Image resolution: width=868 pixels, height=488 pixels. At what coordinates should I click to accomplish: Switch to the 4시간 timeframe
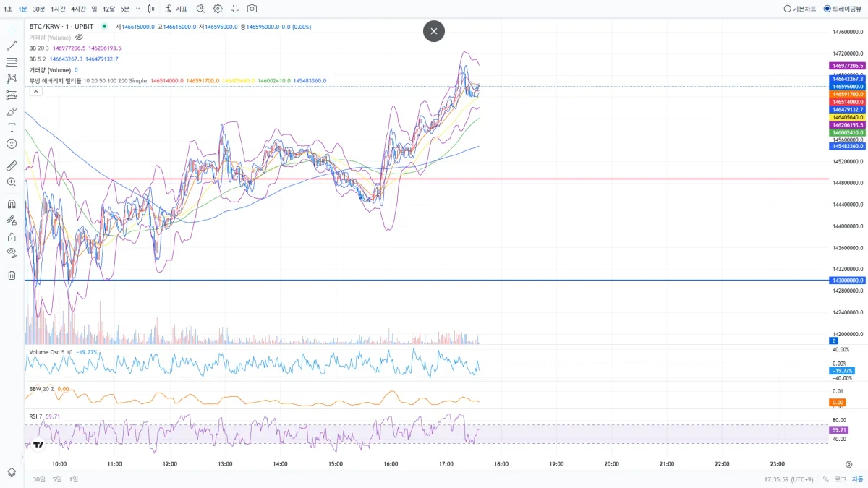tap(78, 9)
